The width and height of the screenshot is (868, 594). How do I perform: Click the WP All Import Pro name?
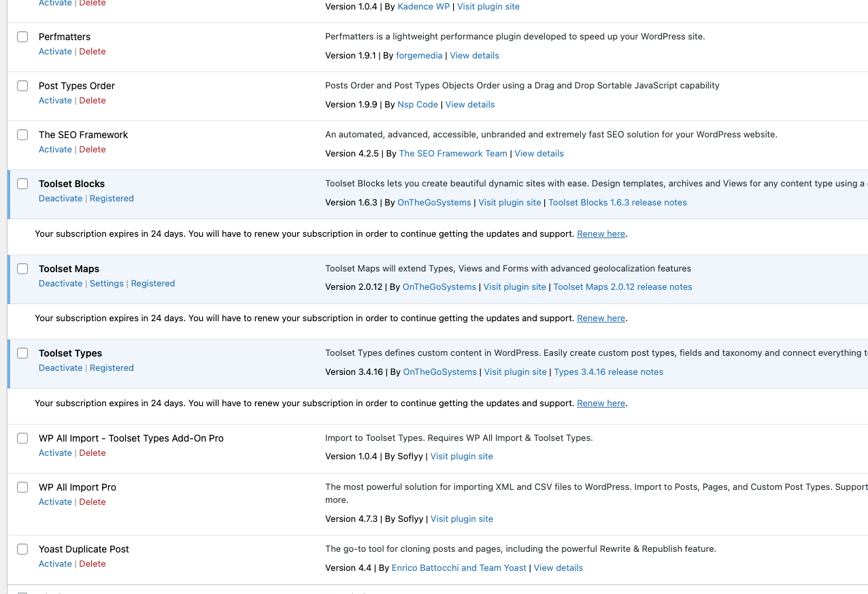coord(78,487)
